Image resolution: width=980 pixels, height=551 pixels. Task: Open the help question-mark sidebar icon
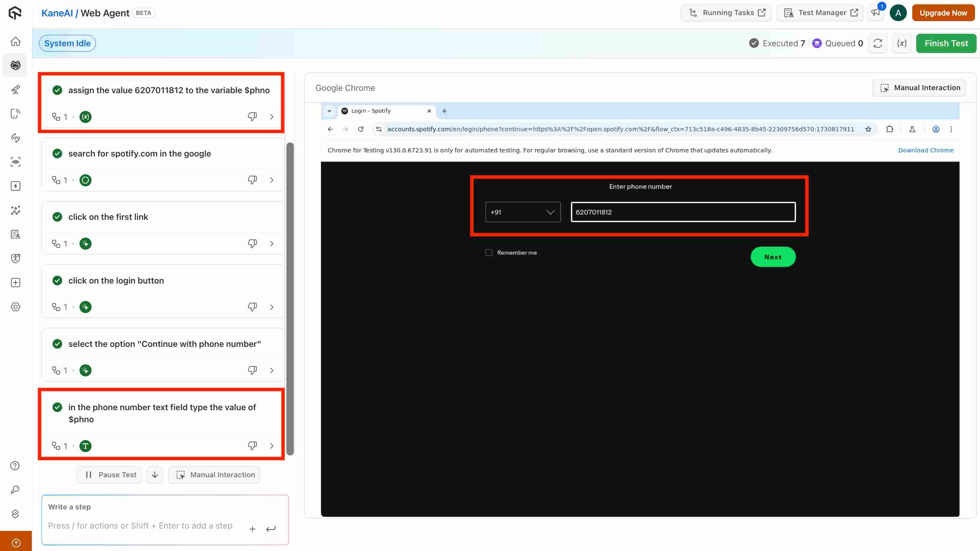point(15,466)
